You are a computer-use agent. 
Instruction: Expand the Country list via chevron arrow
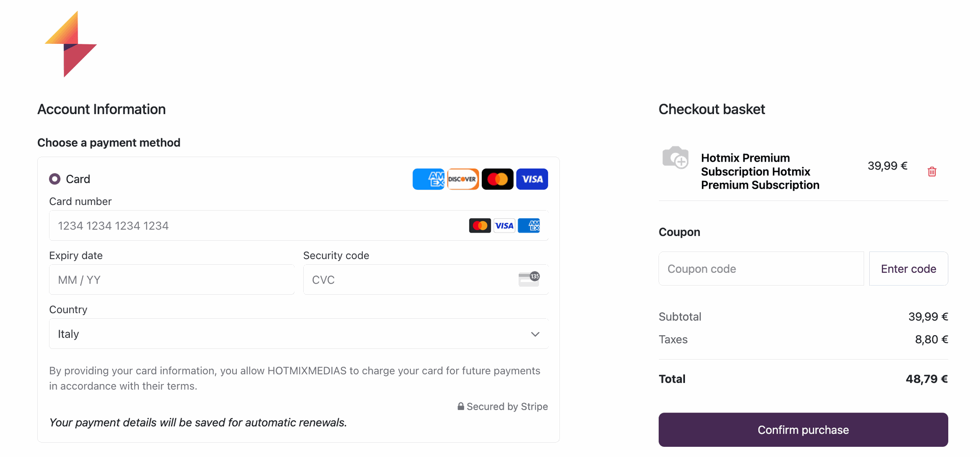pos(535,334)
